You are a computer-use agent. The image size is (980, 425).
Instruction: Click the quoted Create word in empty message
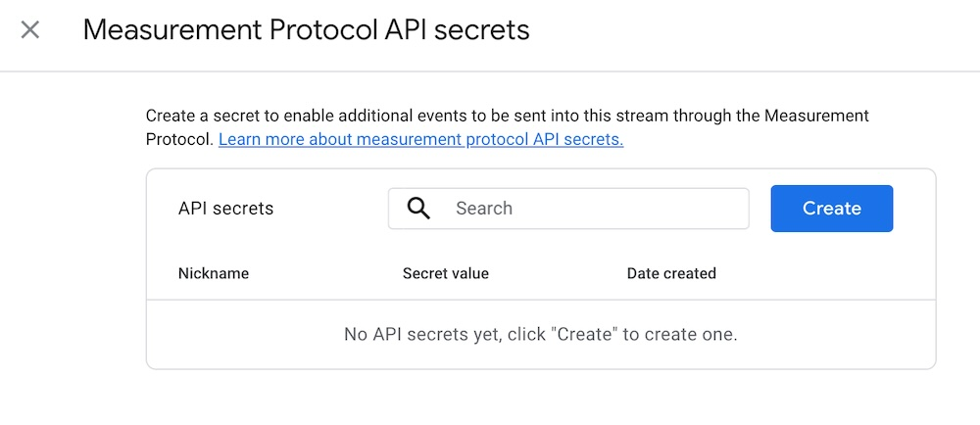(585, 335)
